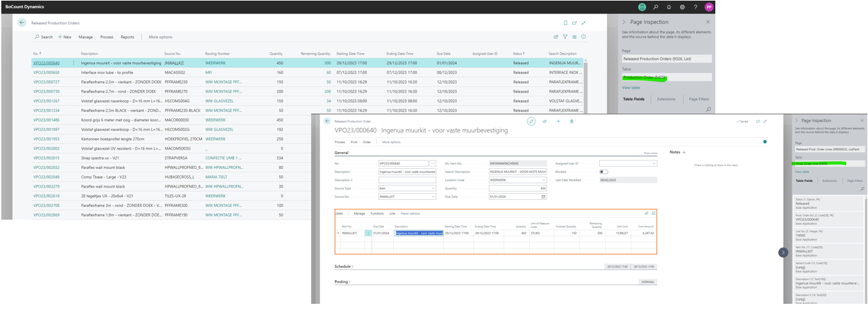868x325 pixels.
Task: Toggle the Blocked switch
Action: [x=604, y=171]
